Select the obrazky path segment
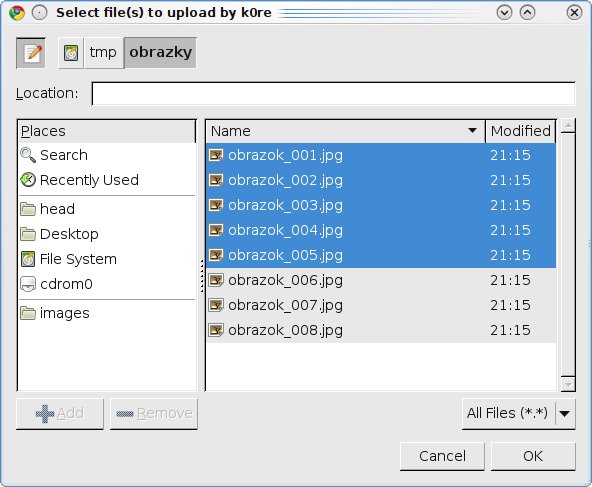The height and width of the screenshot is (487, 592). tap(160, 53)
